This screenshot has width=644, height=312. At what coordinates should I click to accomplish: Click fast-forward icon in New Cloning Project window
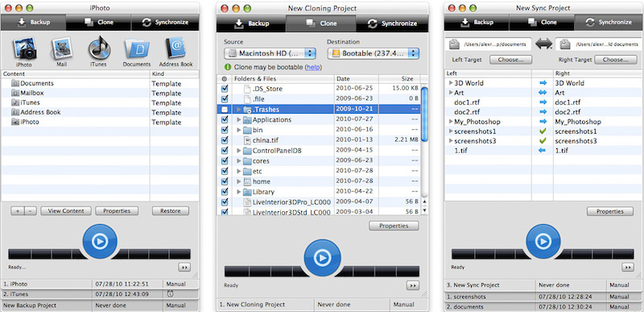point(413,285)
